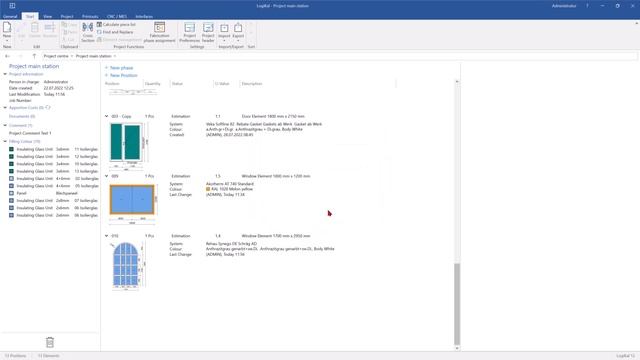640x360 pixels.
Task: Switch to the Project tab
Action: 67,16
